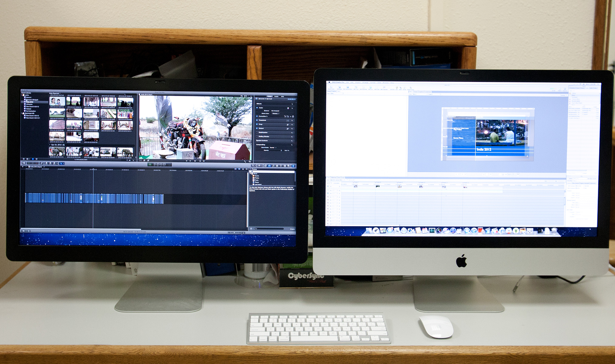Toggle the blue Inspector button

point(293,166)
